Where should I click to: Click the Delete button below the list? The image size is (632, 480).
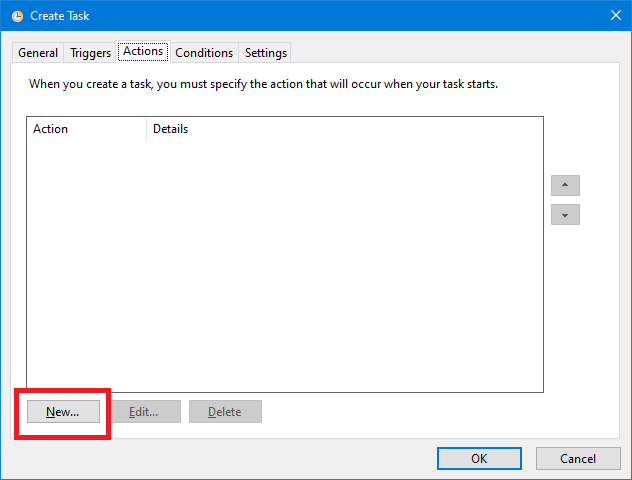click(225, 411)
